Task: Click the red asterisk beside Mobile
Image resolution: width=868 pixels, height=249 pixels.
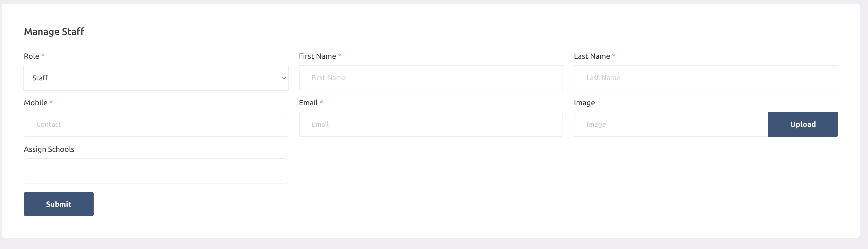Action: pos(51,102)
